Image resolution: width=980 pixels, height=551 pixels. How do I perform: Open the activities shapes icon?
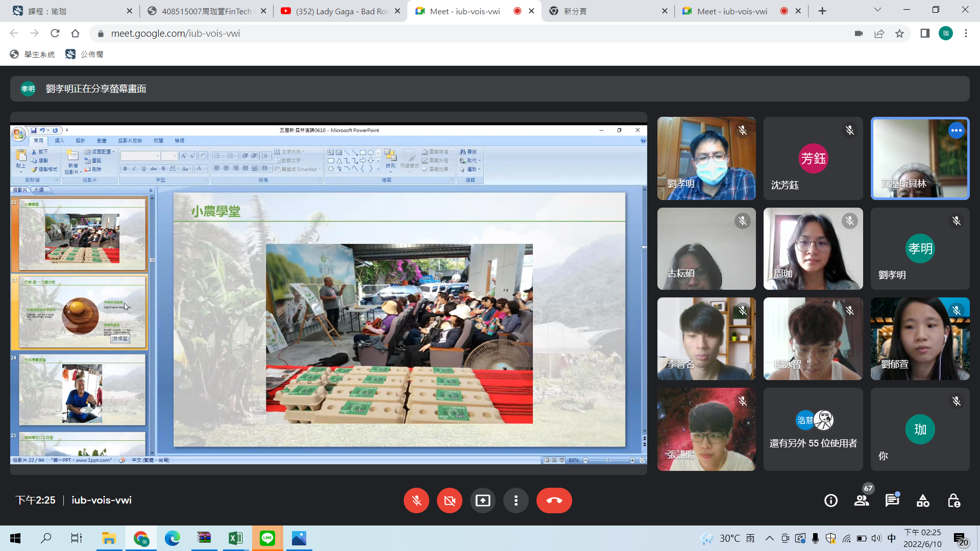point(923,500)
